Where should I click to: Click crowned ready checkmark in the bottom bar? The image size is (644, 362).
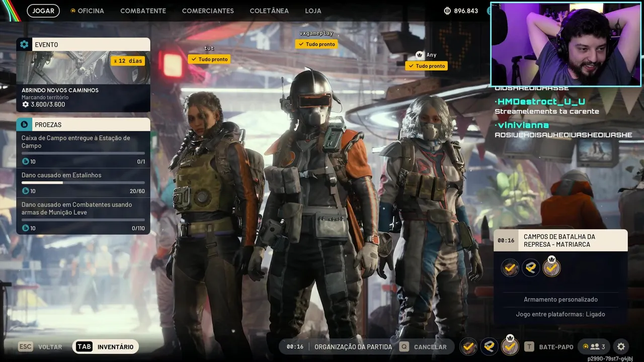click(510, 346)
